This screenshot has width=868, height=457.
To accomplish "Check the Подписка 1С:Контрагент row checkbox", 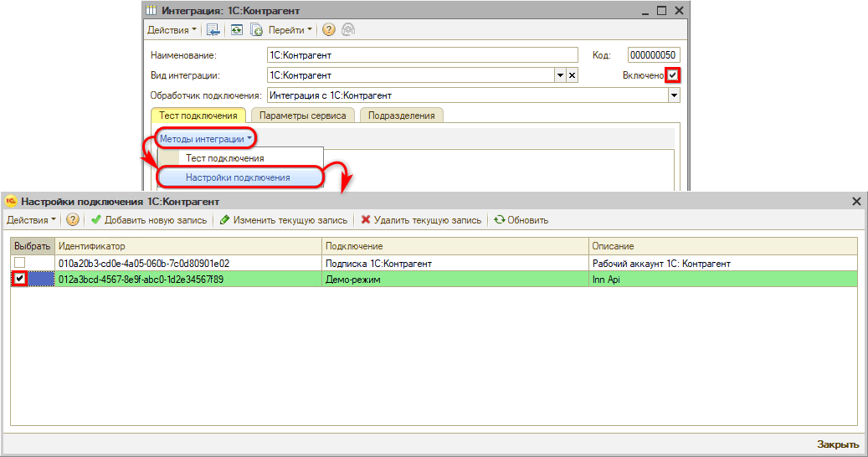I will click(19, 264).
